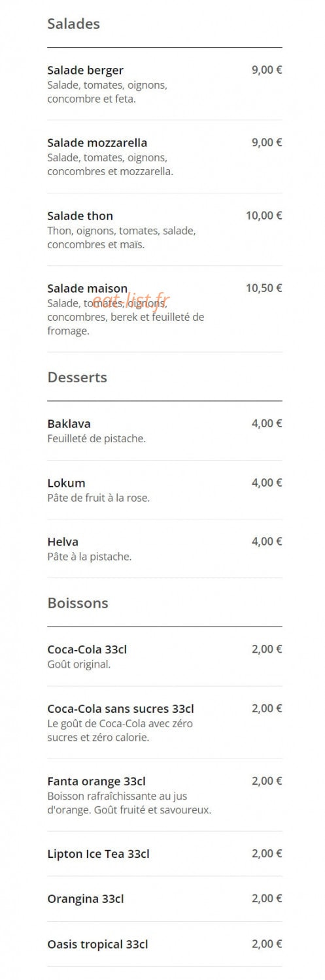
Task: Open the Salade mozzarella item
Action: click(165, 157)
